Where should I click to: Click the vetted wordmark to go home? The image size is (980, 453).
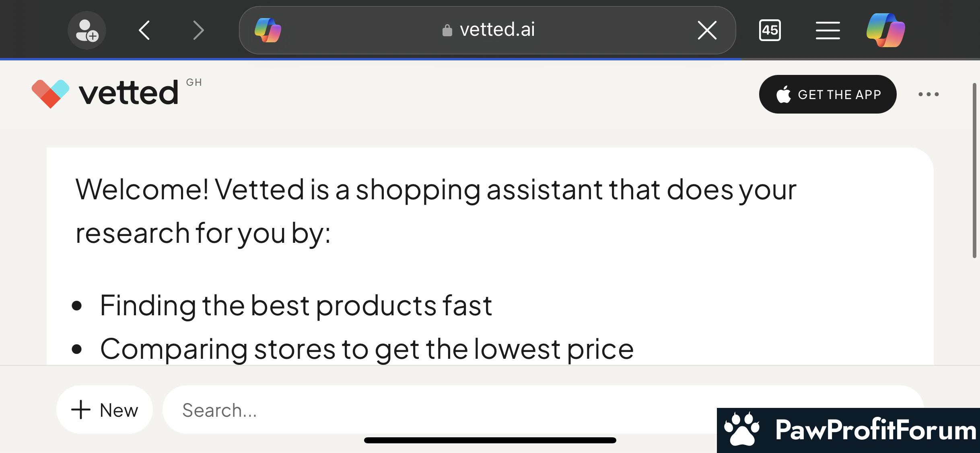[128, 93]
